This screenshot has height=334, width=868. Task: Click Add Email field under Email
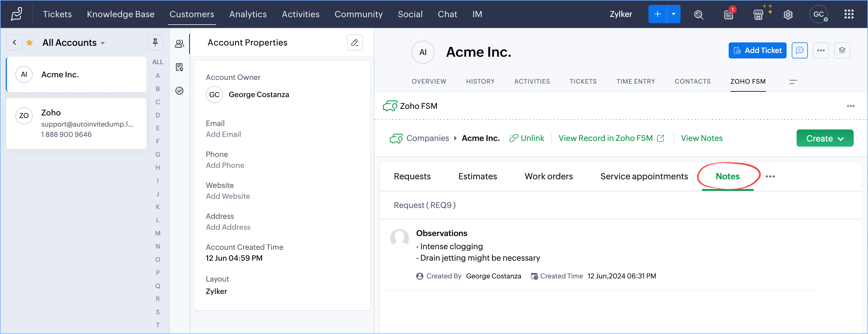(223, 134)
